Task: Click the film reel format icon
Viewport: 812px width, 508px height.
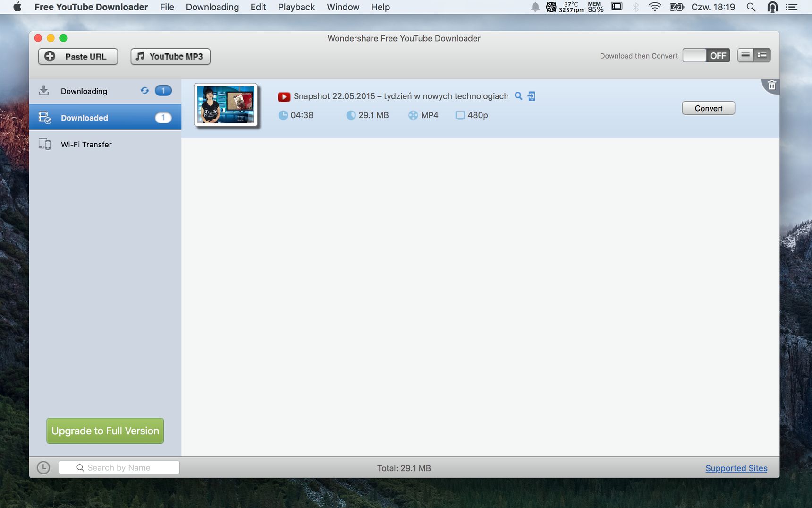Action: point(413,115)
